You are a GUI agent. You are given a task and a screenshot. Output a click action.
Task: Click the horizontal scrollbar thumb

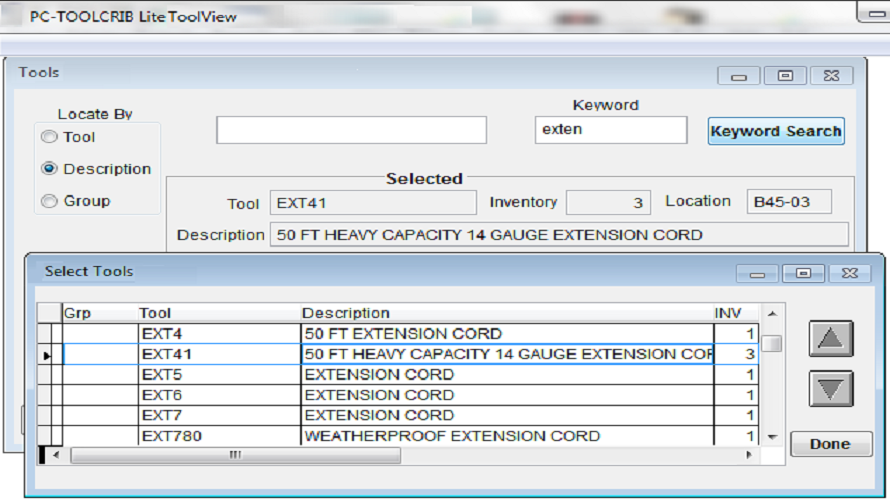click(236, 455)
